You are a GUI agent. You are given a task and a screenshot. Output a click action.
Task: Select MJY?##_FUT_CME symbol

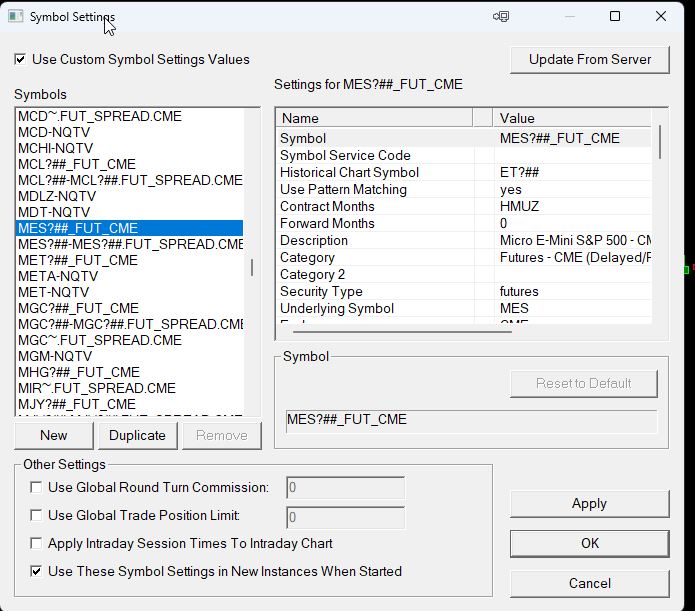[129, 403]
